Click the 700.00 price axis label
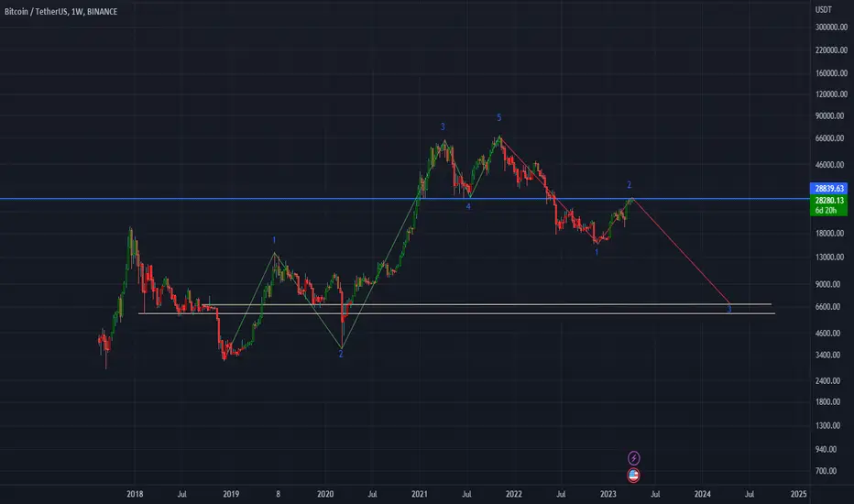 (827, 471)
